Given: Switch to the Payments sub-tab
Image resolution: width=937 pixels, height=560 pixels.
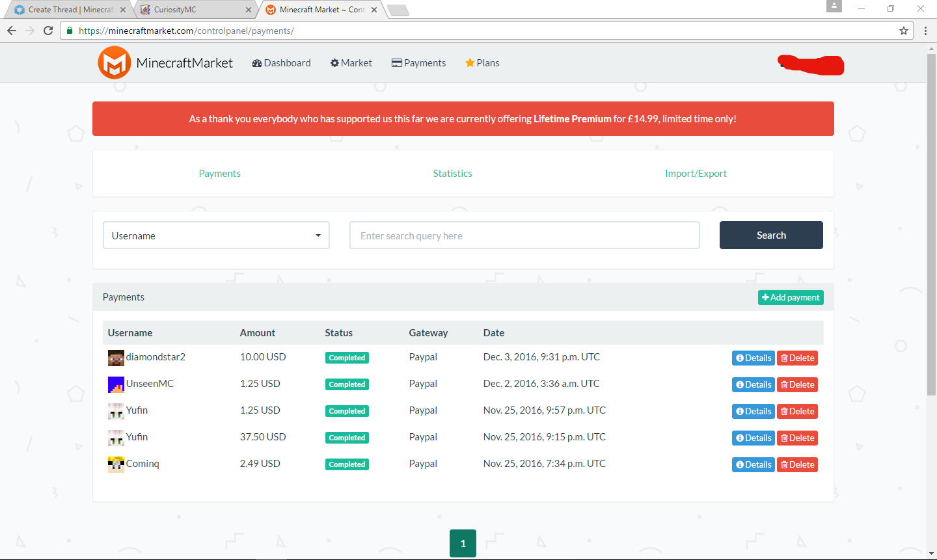Looking at the screenshot, I should (x=220, y=174).
